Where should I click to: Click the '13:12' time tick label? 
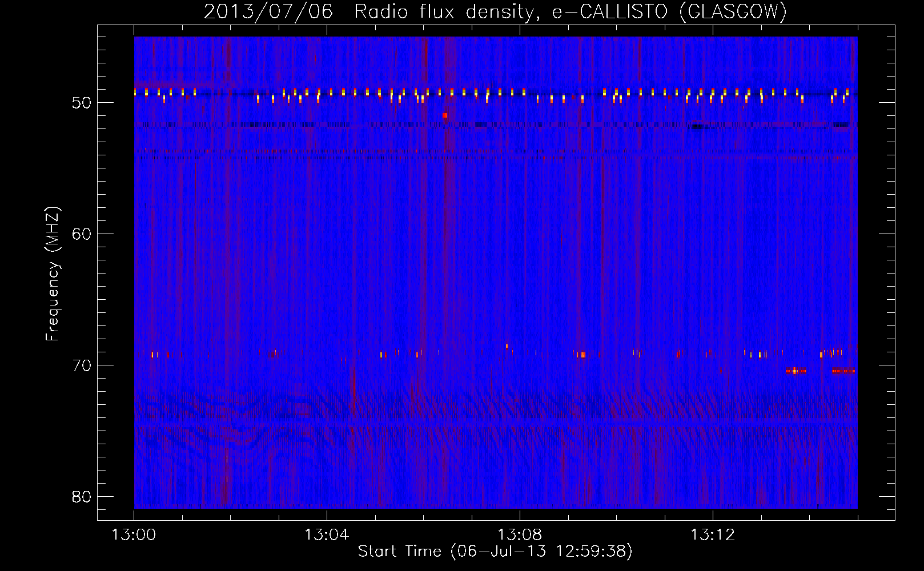click(713, 535)
